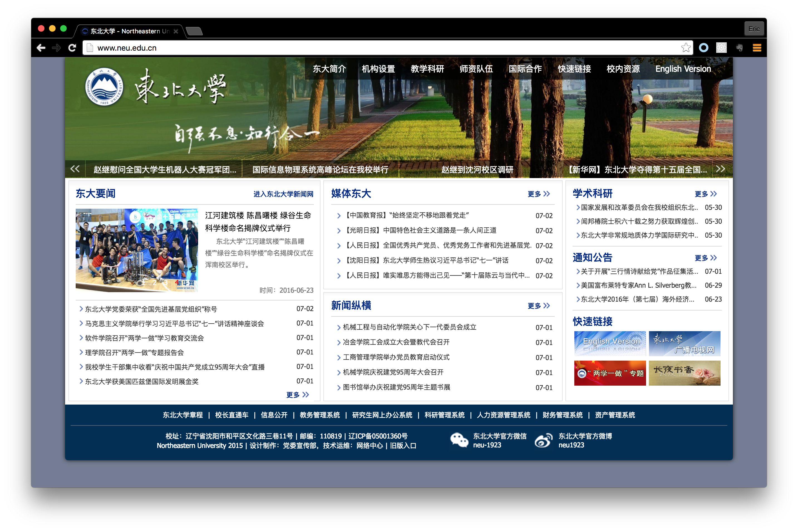Click the English Version quick link banner
The image size is (798, 532).
(x=610, y=343)
